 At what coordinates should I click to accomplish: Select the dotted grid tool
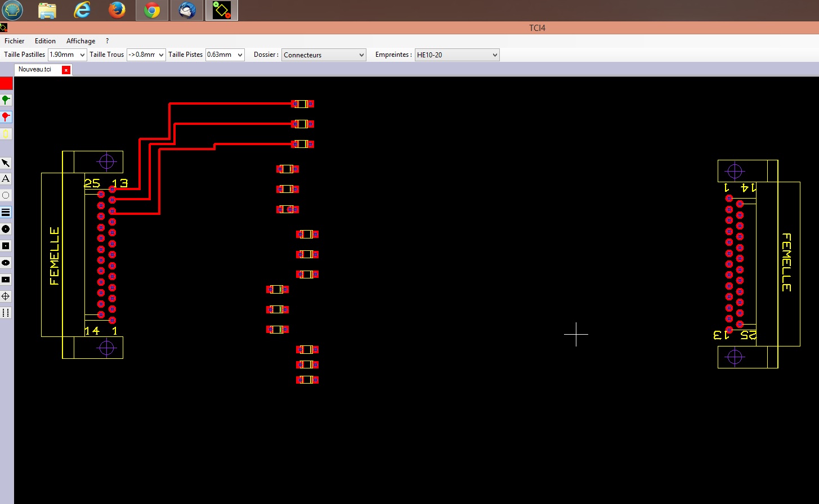[x=6, y=313]
